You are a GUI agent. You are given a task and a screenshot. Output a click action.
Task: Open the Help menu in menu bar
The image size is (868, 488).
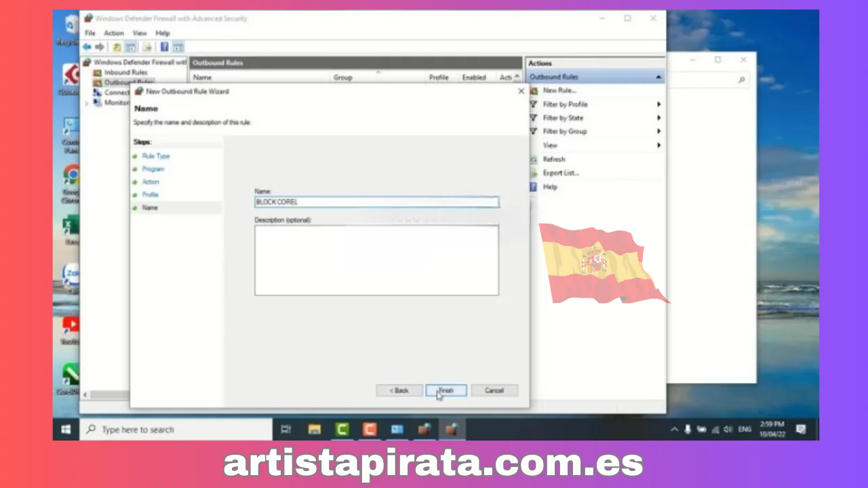pyautogui.click(x=163, y=33)
